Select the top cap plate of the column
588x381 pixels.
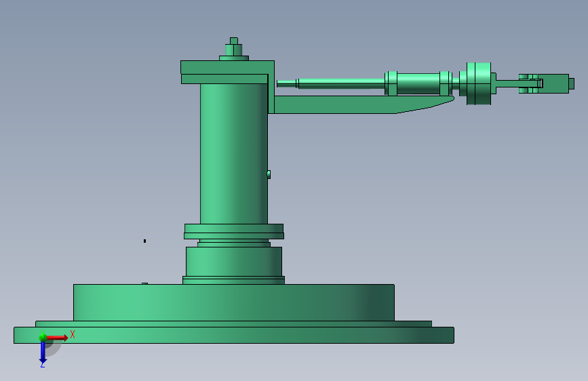pyautogui.click(x=227, y=67)
